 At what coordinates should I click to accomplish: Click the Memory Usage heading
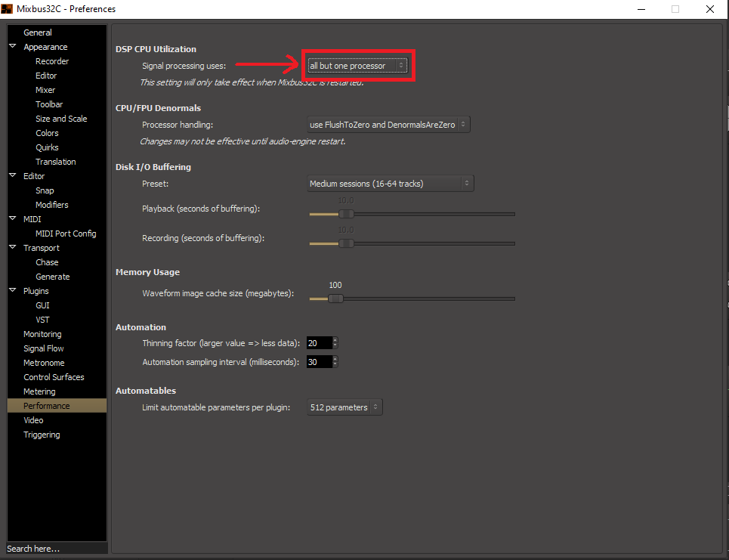click(147, 272)
